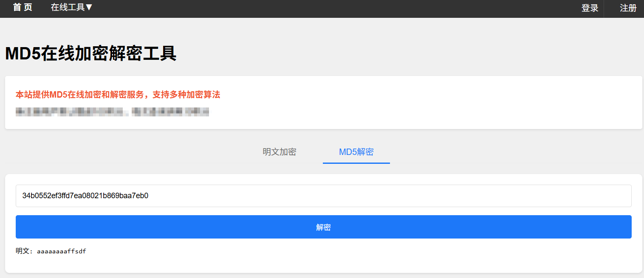
Task: Go to the 首页 home link
Action: click(x=23, y=8)
